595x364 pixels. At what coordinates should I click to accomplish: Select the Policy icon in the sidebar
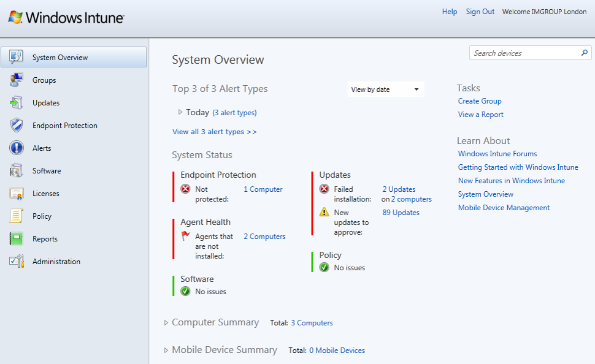pos(17,216)
